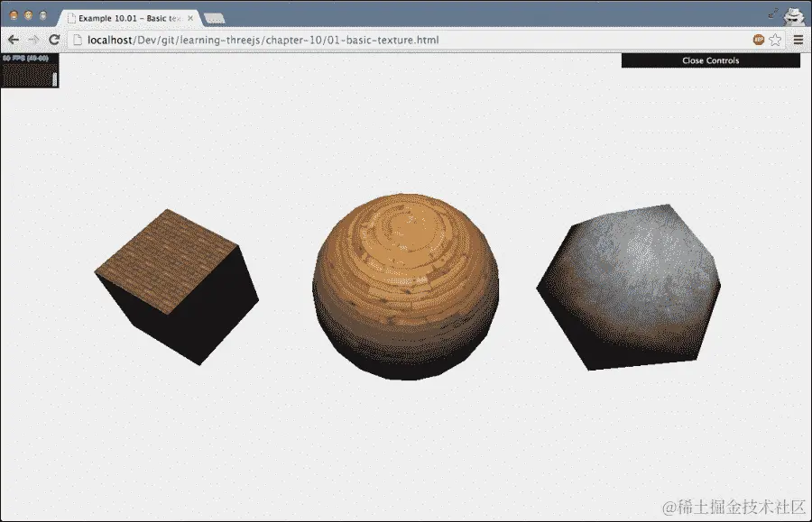Click the yellow minimize window button

click(29, 15)
